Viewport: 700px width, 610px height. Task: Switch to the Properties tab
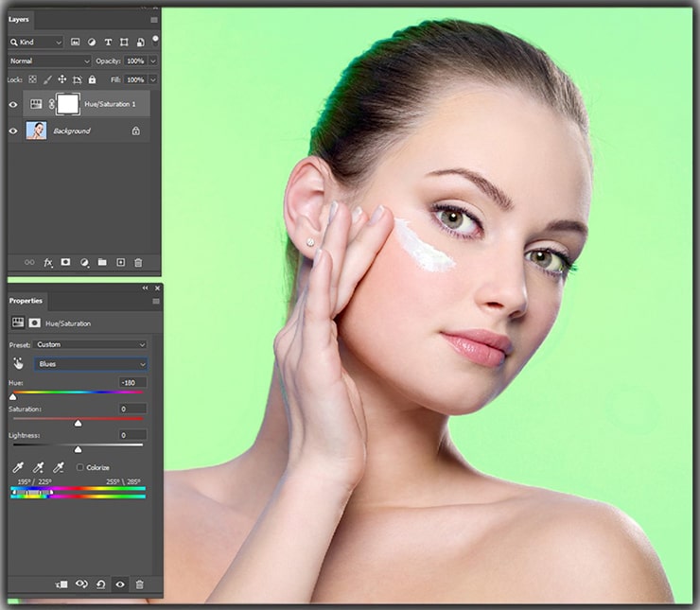[x=26, y=301]
